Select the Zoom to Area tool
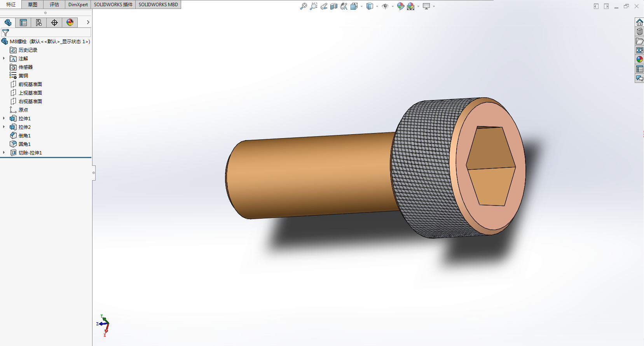The height and width of the screenshot is (346, 644). (314, 6)
